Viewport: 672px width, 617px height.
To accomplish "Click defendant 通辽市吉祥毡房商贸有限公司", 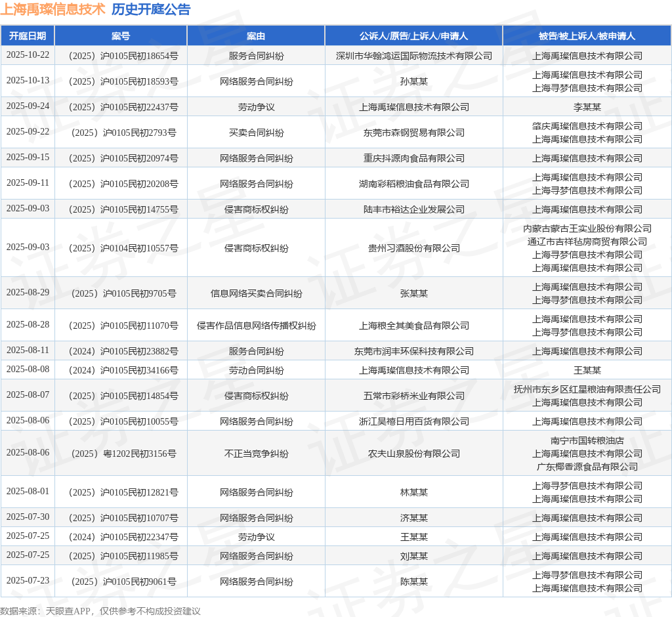I will click(587, 242).
